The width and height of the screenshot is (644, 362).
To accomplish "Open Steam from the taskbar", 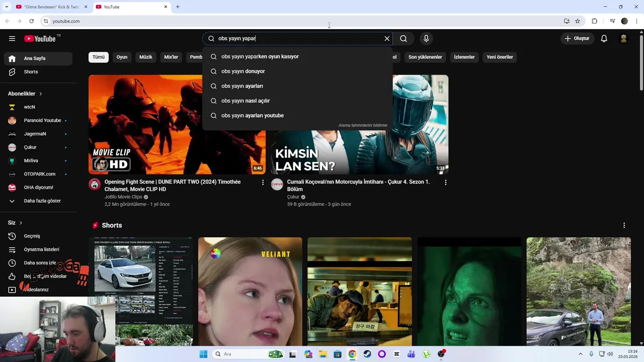I will pyautogui.click(x=367, y=354).
